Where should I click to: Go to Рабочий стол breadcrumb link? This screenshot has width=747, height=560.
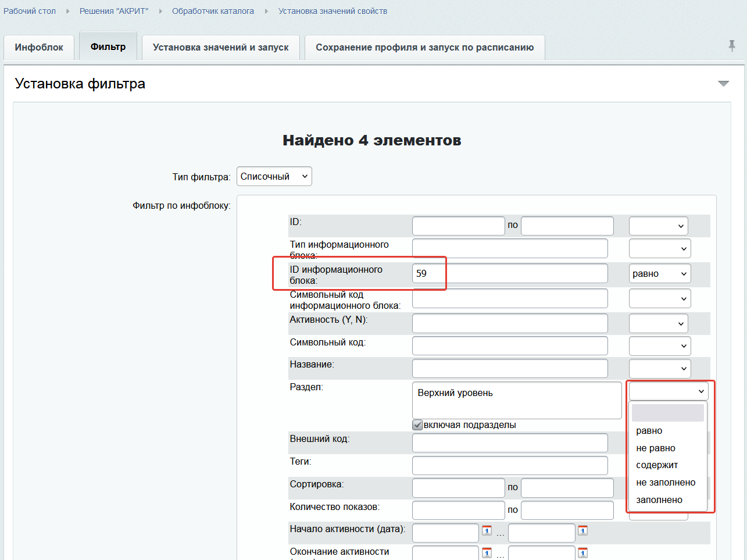[30, 11]
